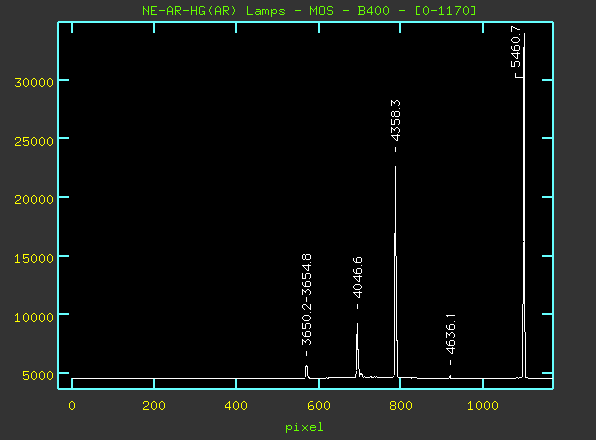This screenshot has width=596, height=440.
Task: Click the 5460.7 peak label
Action: [x=515, y=47]
